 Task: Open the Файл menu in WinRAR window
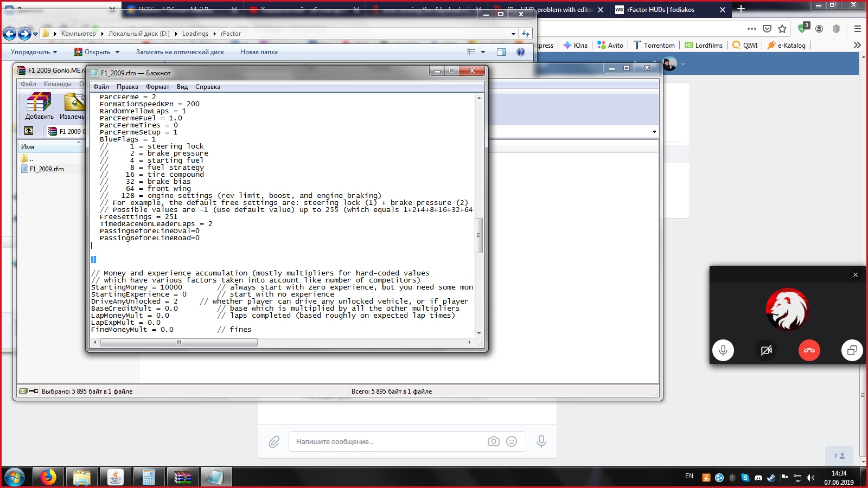point(28,84)
